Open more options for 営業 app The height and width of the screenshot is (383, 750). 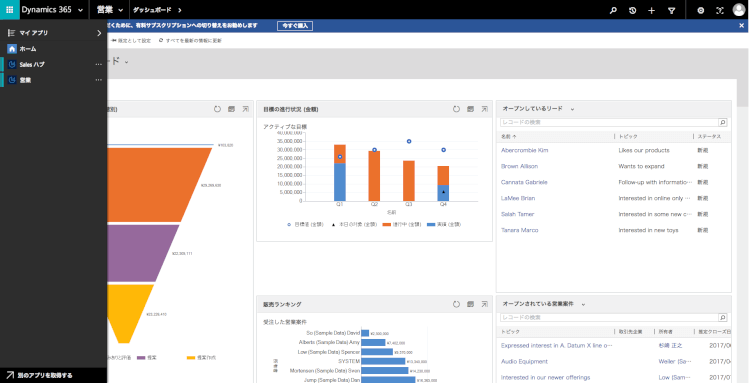[x=99, y=80]
